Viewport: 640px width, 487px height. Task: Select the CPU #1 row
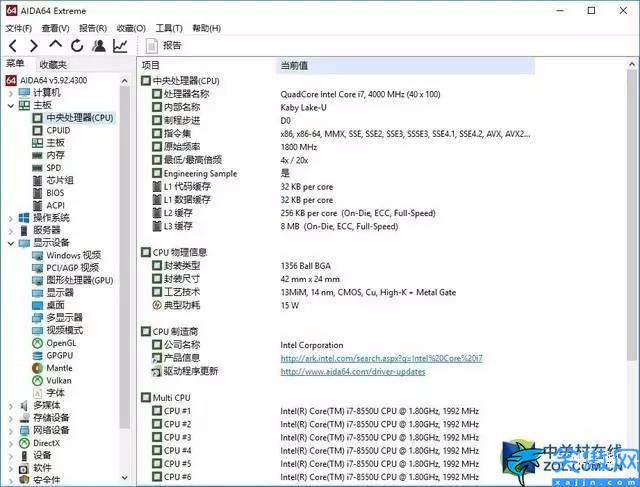coord(315,411)
